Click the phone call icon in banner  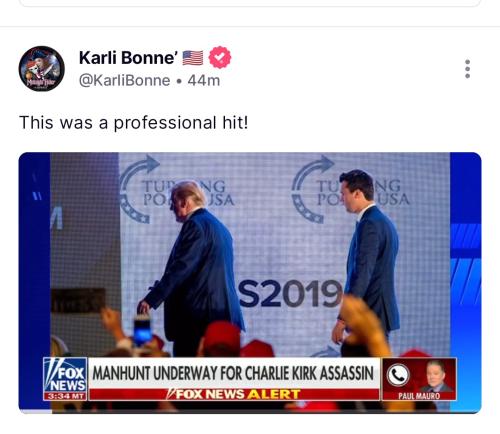pos(398,375)
